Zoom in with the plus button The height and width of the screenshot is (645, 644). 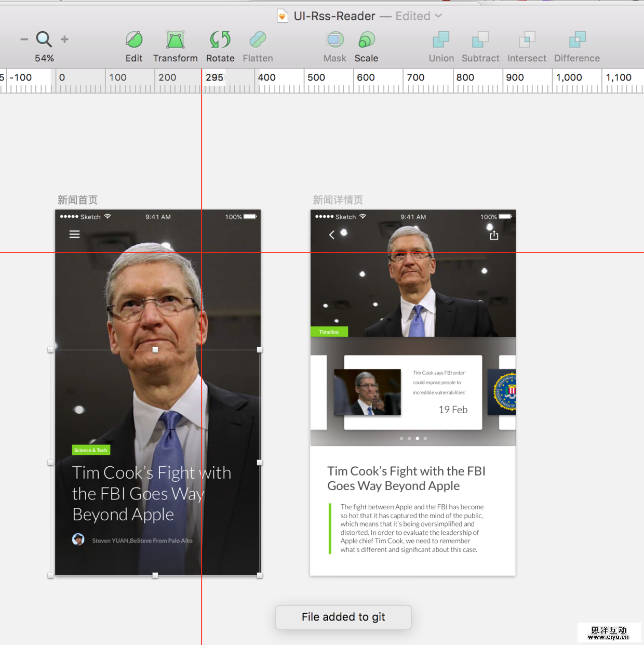pos(64,40)
